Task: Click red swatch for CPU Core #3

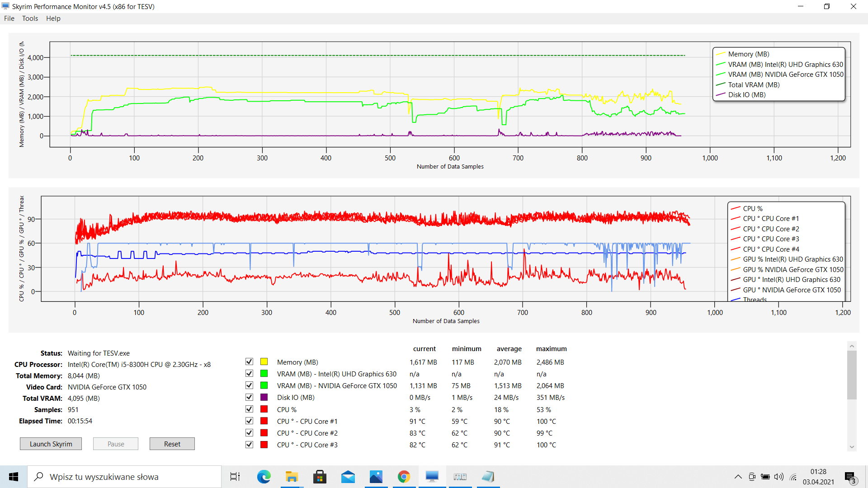Action: [264, 445]
